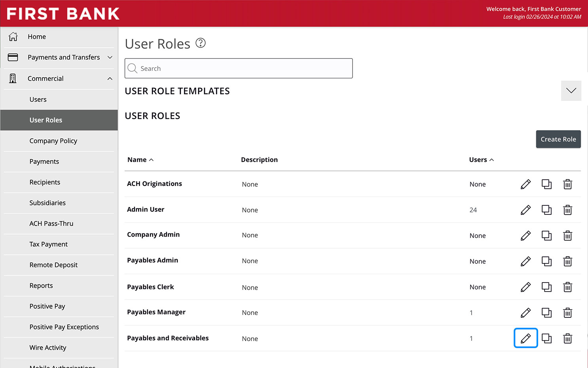Image resolution: width=588 pixels, height=368 pixels.
Task: Delete the Payables Clerk role
Action: click(x=567, y=287)
